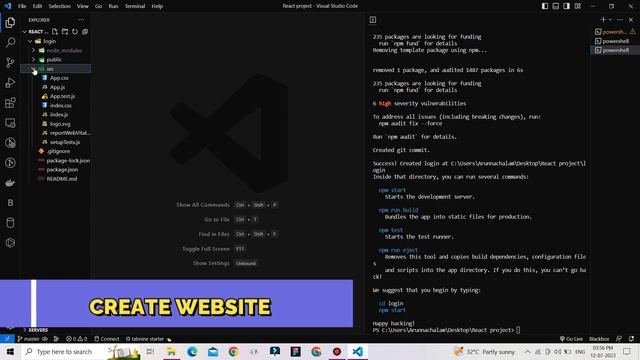Screen dimensions: 640x360
Task: Click notifications bell in status bar
Action: click(x=631, y=339)
